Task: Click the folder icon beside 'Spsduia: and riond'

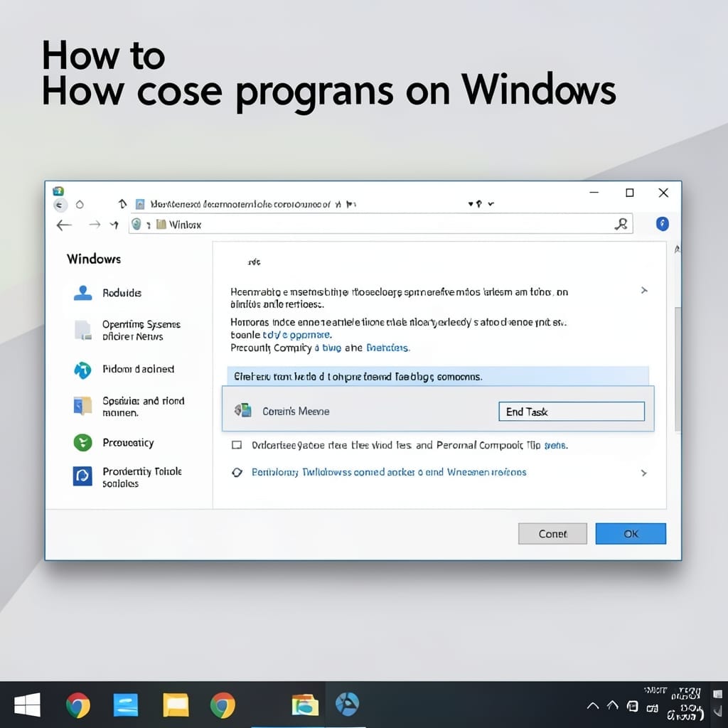Action: 82,406
